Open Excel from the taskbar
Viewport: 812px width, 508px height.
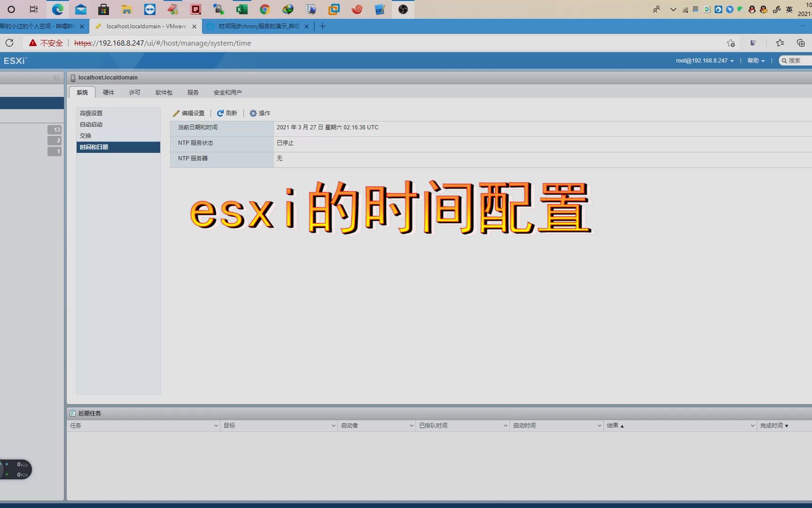tap(242, 9)
